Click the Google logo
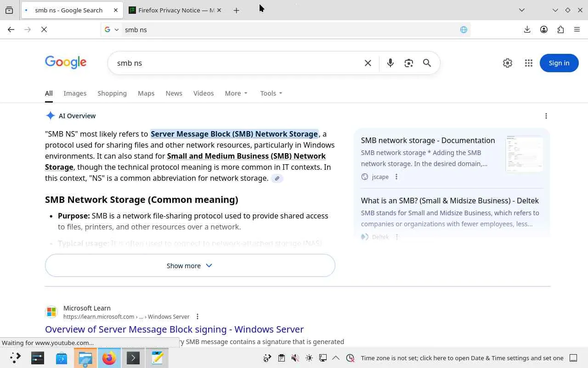This screenshot has height=368, width=588. coord(66,63)
